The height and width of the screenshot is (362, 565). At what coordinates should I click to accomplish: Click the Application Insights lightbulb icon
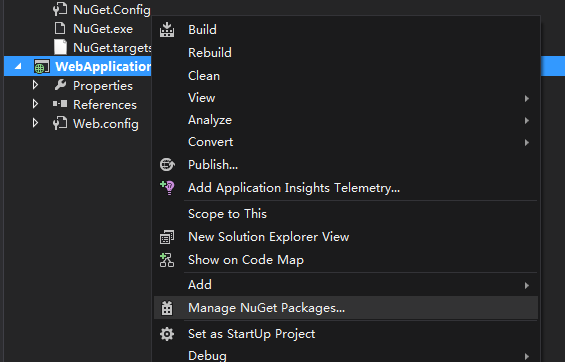(x=168, y=187)
